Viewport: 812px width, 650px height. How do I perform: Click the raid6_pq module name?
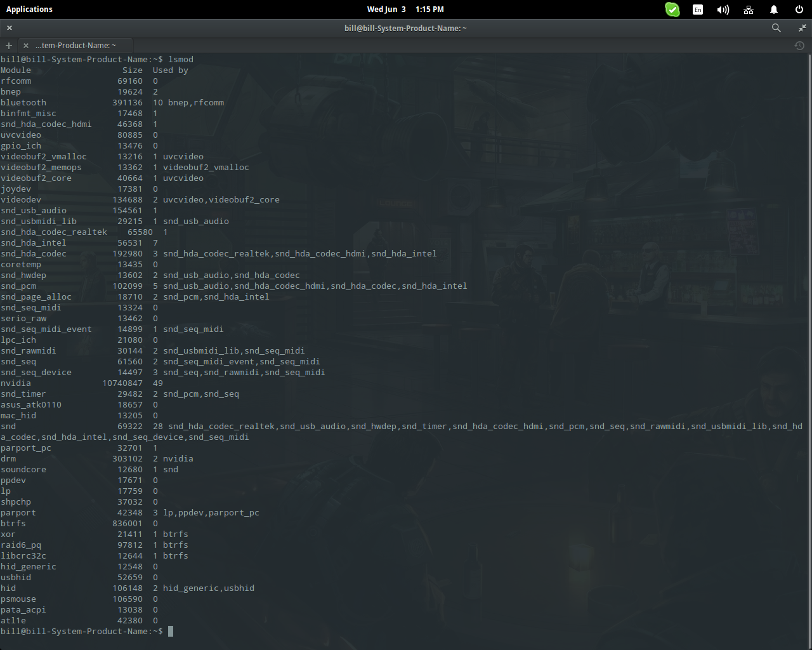point(21,545)
